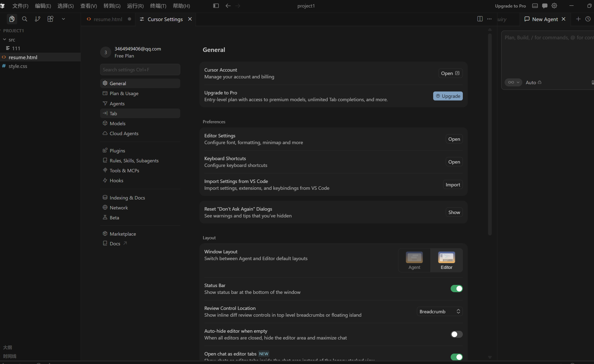Click the blue Upgrade button
The height and width of the screenshot is (364, 594).
[x=448, y=96]
